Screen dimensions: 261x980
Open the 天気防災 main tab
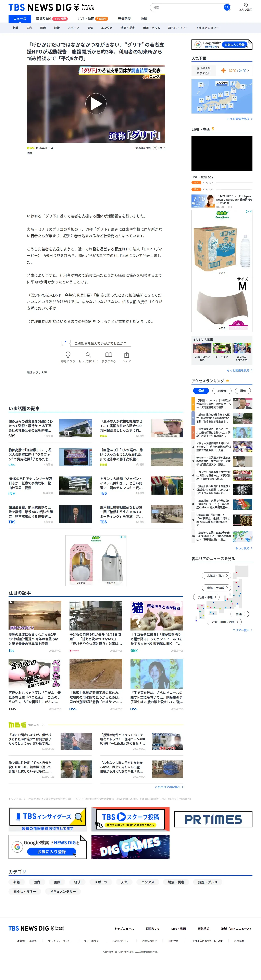pyautogui.click(x=124, y=19)
